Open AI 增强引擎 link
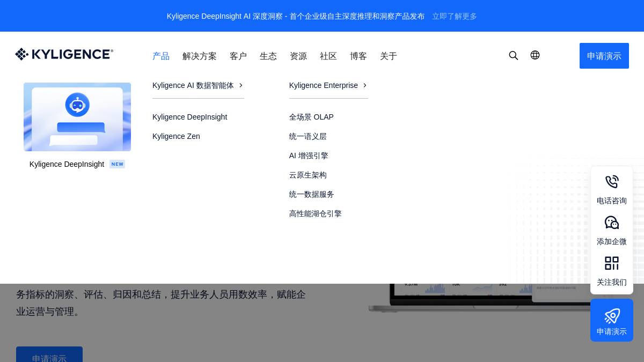 pyautogui.click(x=309, y=156)
